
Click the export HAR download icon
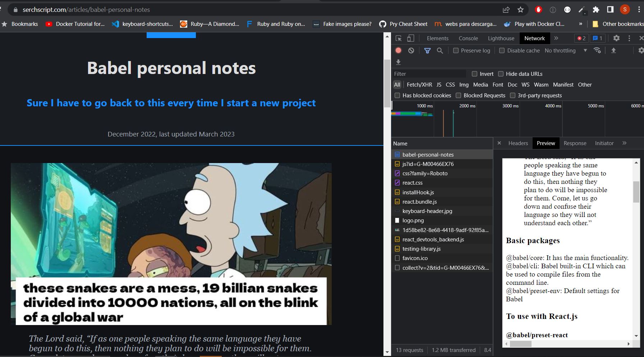[398, 62]
